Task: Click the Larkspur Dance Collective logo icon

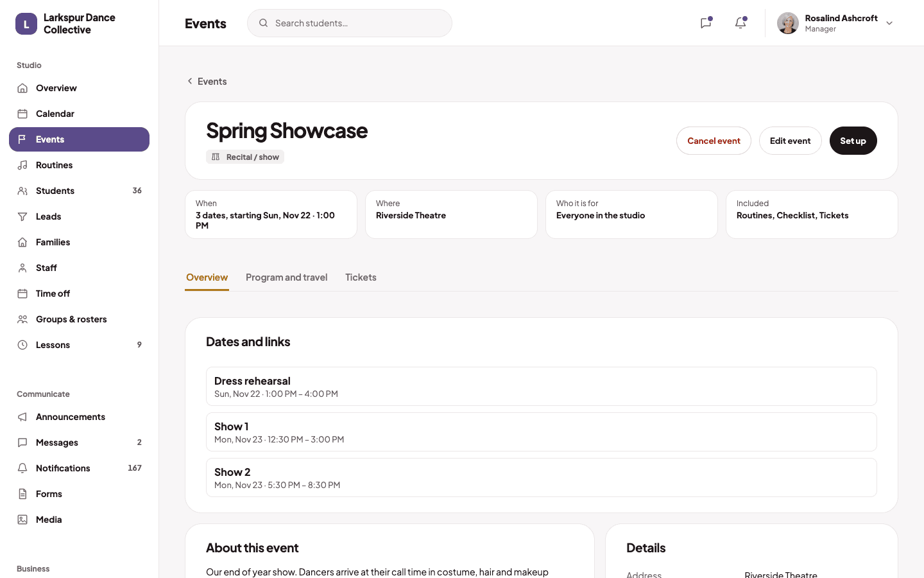Action: [x=26, y=24]
